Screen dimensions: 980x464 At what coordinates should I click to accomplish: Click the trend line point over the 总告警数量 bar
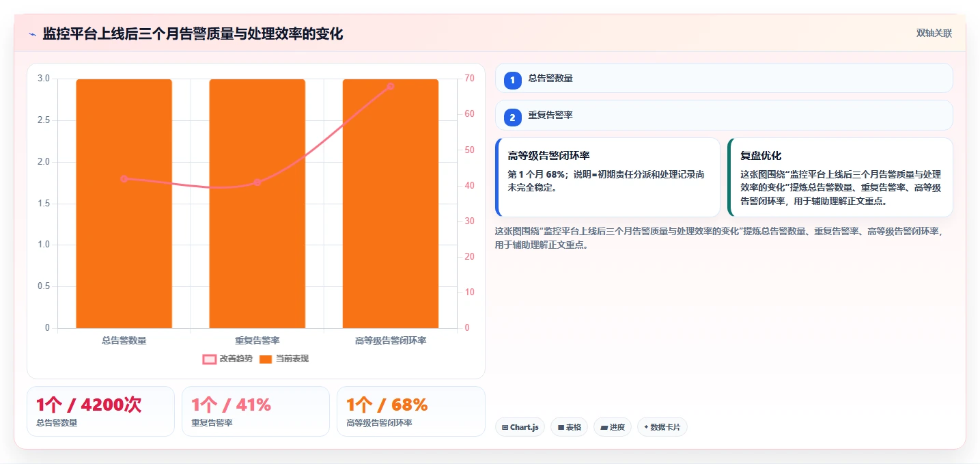point(124,178)
